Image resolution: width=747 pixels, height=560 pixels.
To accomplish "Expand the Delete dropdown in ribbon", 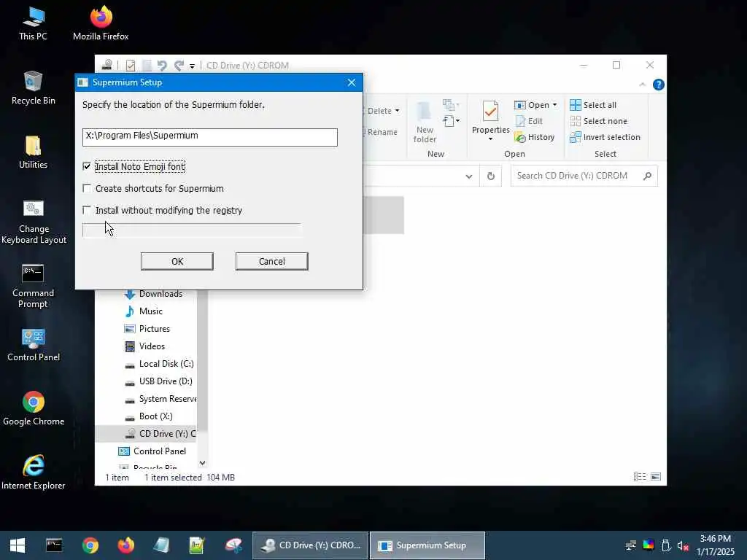I will 397,111.
